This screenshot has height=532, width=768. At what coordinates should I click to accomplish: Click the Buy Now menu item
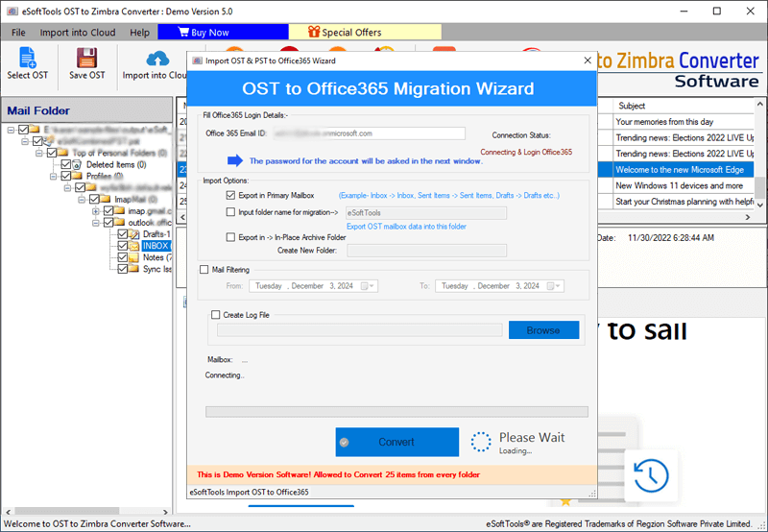(223, 33)
